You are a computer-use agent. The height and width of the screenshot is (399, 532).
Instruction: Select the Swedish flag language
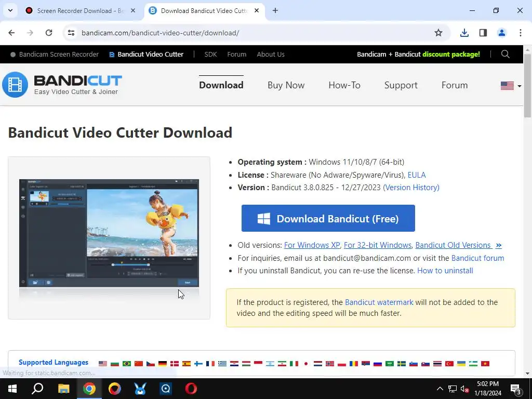click(x=402, y=364)
